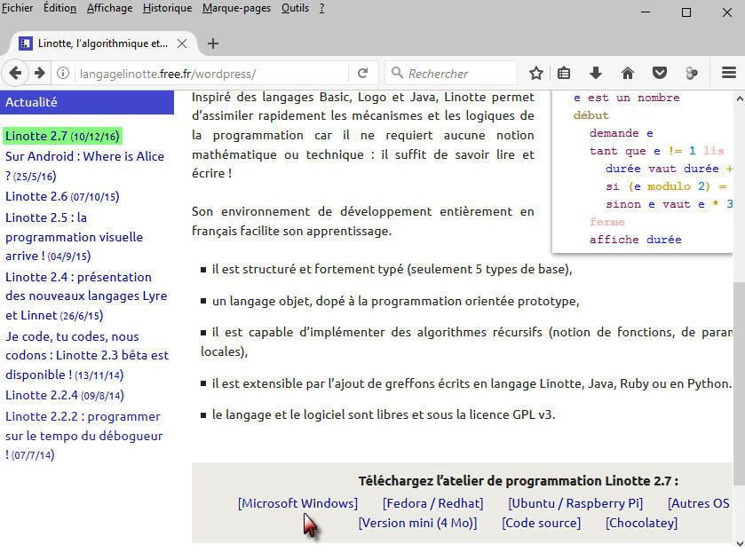This screenshot has width=745, height=560.
Task: Download the Ubuntu / Raspberry Pi version
Action: point(575,503)
